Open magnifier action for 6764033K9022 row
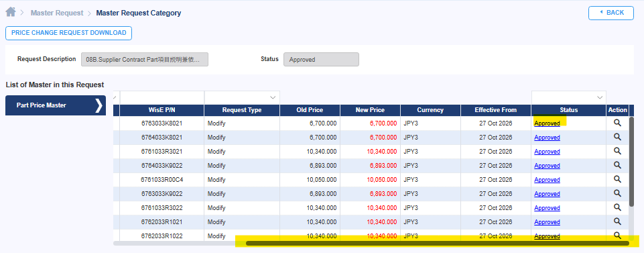 (617, 164)
